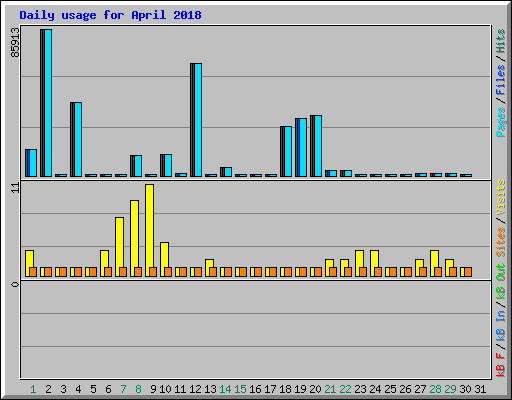Click day 21 on the x-axis
512x400 pixels.
click(x=330, y=389)
